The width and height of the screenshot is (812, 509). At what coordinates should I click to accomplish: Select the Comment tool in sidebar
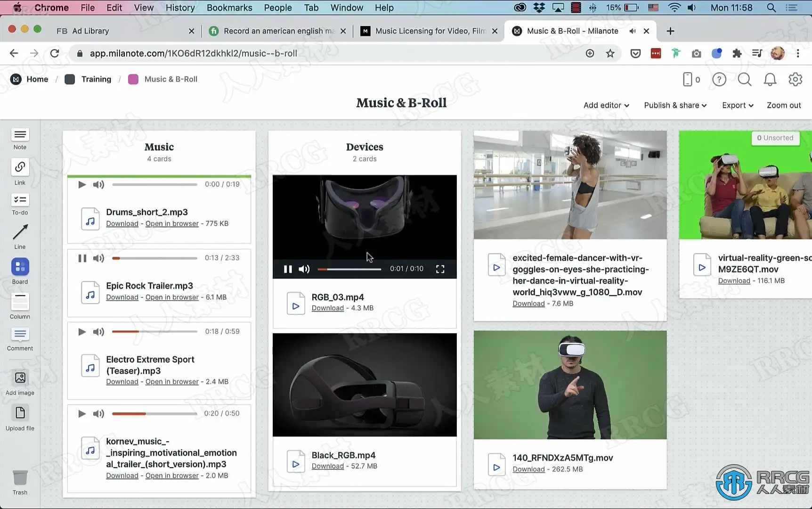20,339
